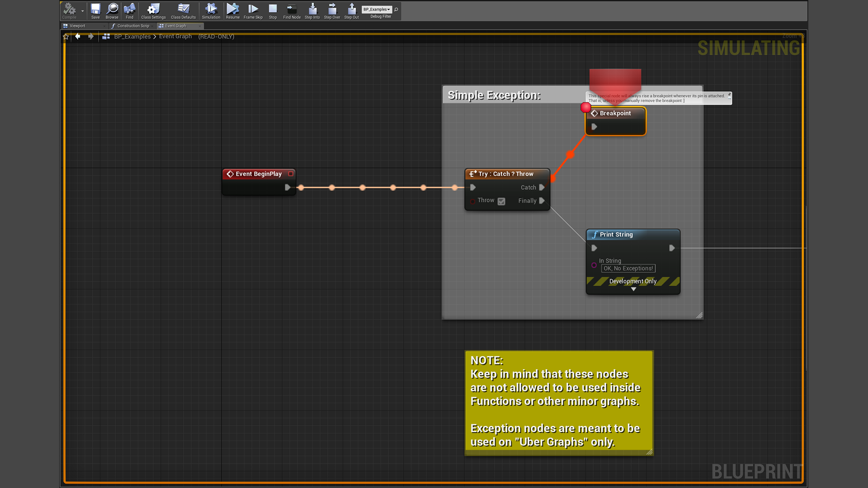Click the In String text field
The image size is (868, 488).
point(628,268)
